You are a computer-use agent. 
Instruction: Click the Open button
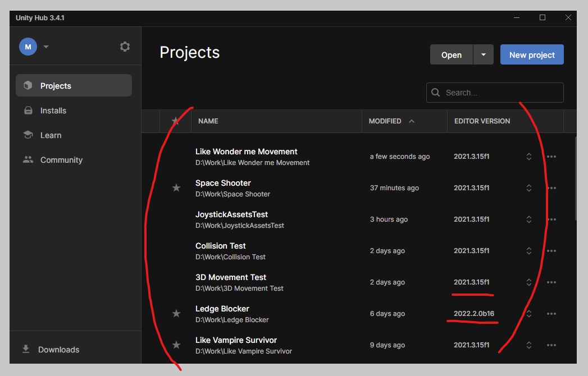452,55
